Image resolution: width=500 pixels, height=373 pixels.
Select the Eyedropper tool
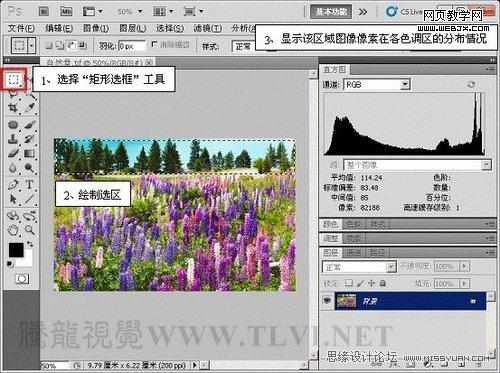click(x=30, y=108)
